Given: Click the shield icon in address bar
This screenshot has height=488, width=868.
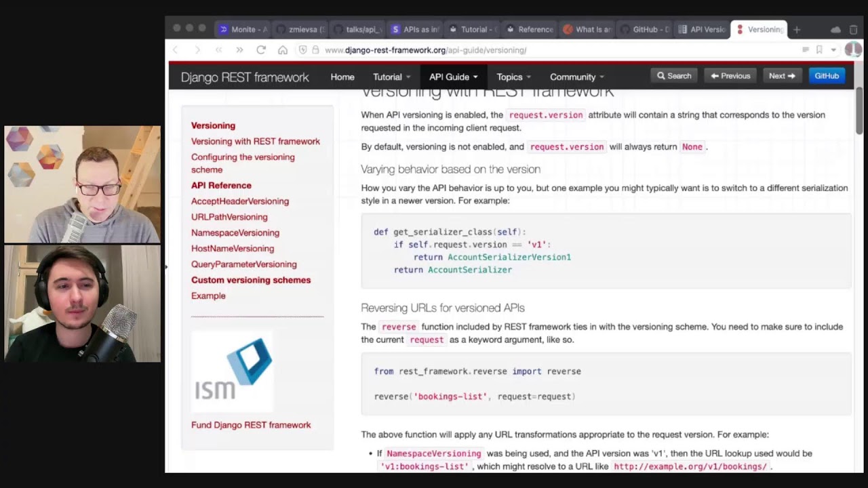Looking at the screenshot, I should pos(303,50).
